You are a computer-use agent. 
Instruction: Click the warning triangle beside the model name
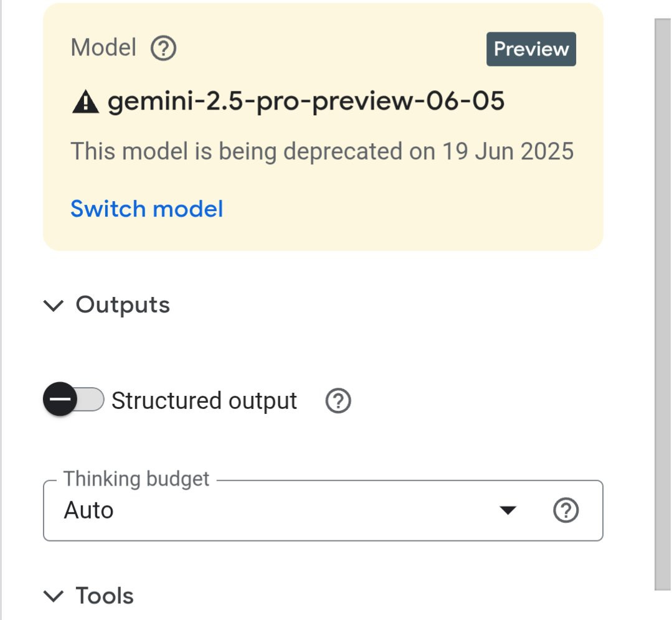coord(85,101)
